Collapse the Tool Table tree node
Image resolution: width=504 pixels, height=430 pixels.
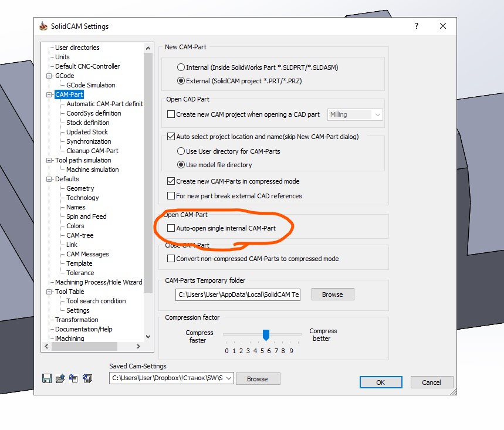(x=49, y=292)
